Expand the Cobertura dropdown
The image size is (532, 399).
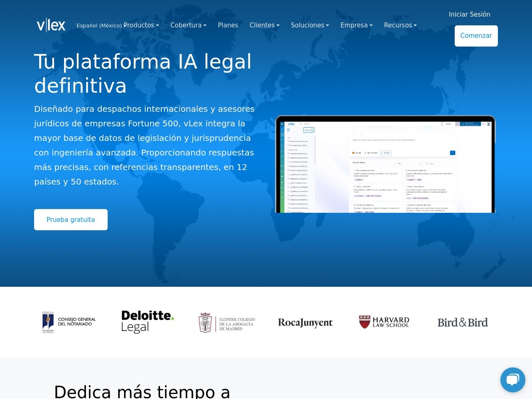click(x=188, y=25)
